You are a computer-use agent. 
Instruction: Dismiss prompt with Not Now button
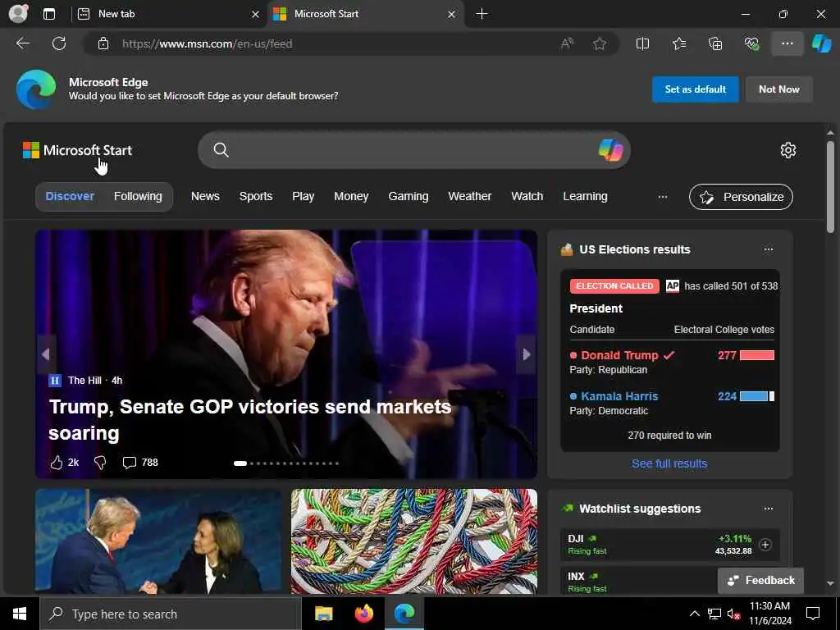pos(779,89)
